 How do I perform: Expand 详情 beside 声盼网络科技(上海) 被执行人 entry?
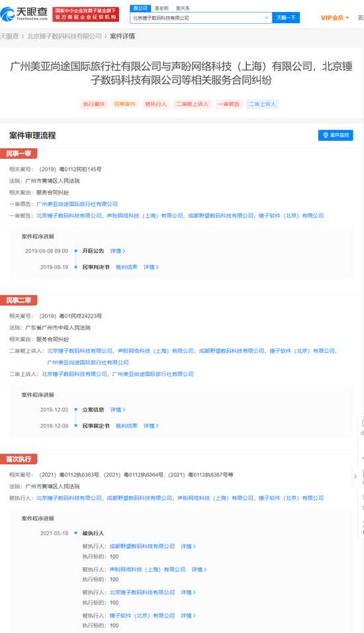click(199, 569)
